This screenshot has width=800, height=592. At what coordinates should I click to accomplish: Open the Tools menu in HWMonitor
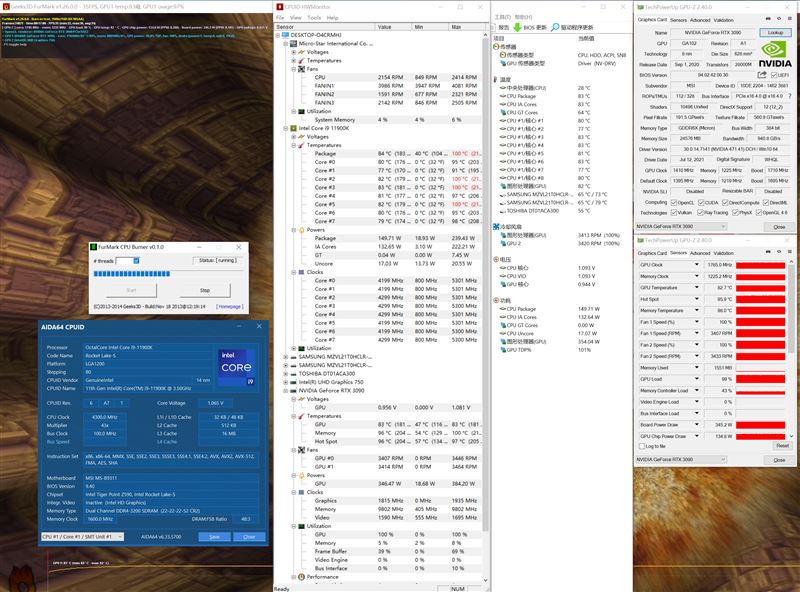pos(314,17)
